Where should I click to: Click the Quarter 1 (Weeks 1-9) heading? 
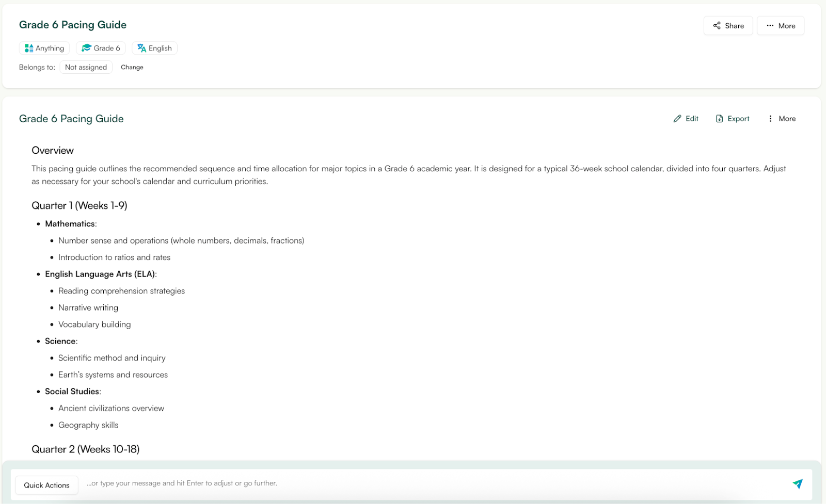click(80, 205)
